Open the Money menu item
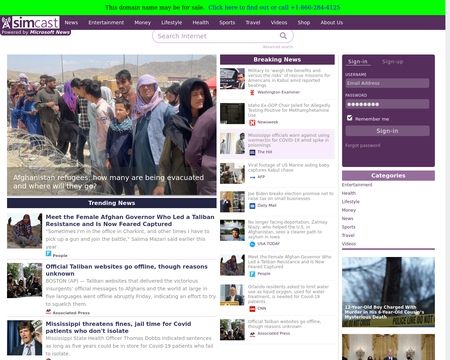450x360 pixels. point(142,23)
